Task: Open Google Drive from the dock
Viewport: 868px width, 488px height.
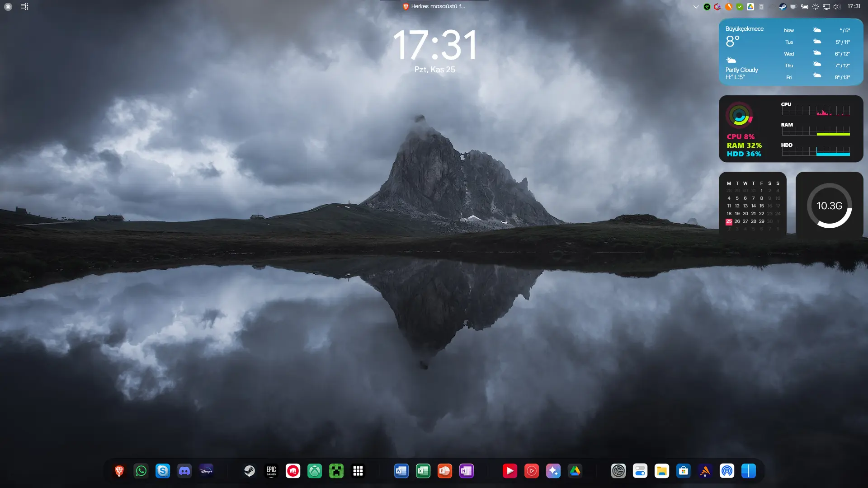Action: (x=575, y=471)
